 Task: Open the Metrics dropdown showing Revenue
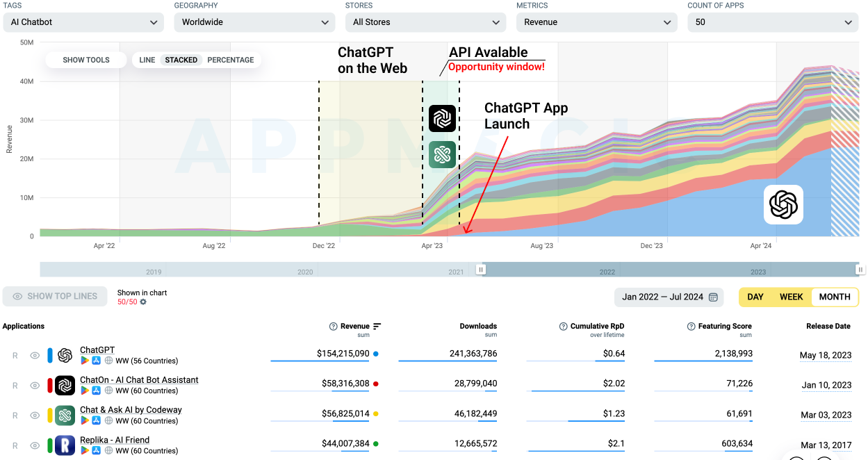[596, 22]
